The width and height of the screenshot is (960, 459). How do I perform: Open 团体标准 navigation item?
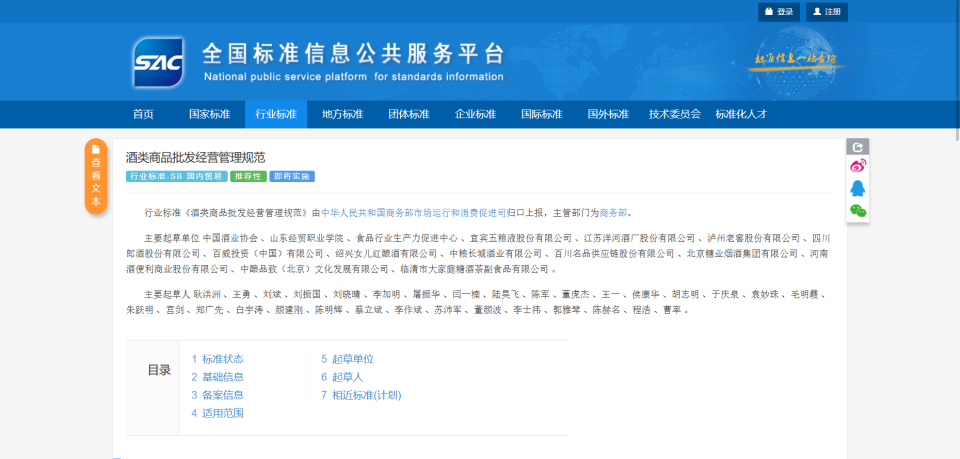pyautogui.click(x=409, y=114)
